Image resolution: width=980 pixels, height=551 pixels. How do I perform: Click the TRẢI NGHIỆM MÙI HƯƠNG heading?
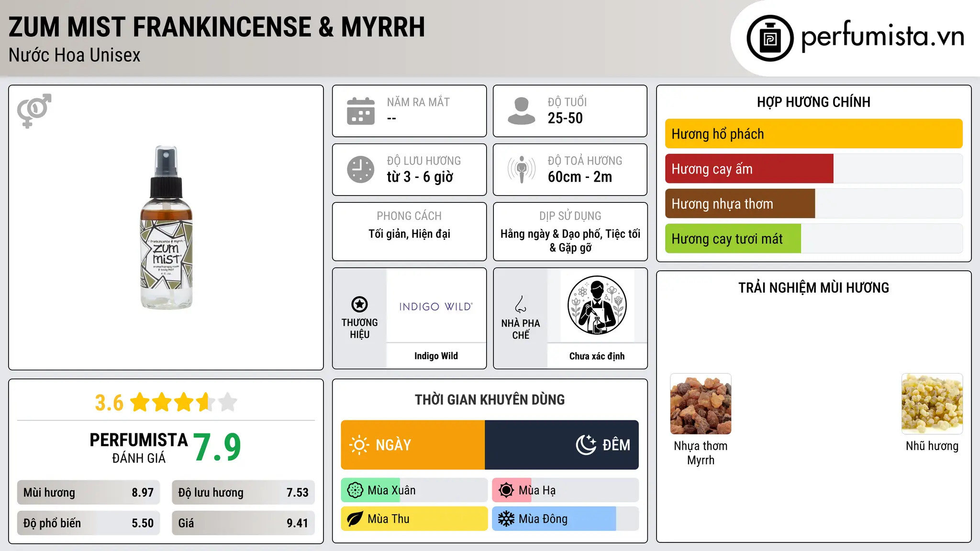pos(813,288)
